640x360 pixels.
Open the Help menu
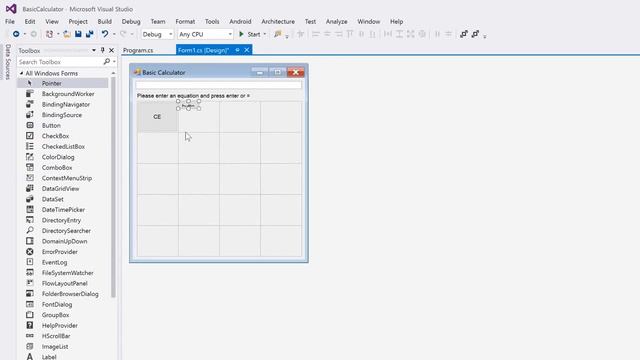click(396, 22)
